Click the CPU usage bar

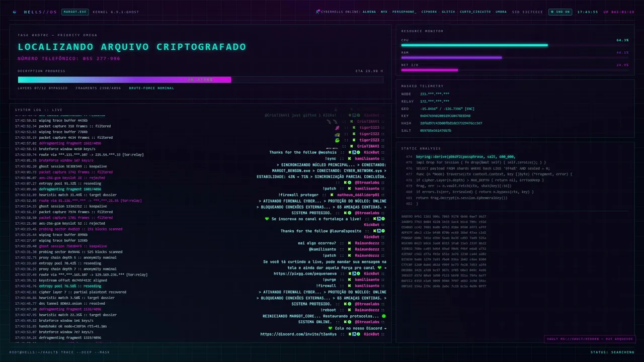click(x=515, y=45)
